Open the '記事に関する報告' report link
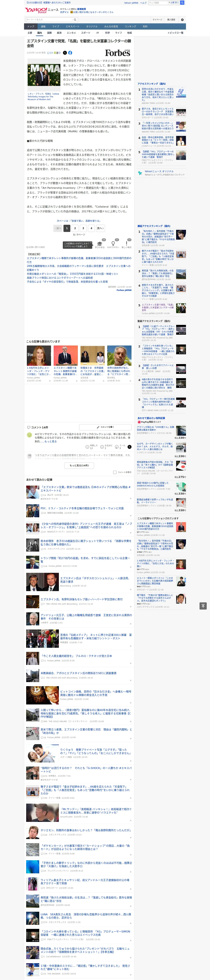The image size is (210, 980). click(35, 247)
